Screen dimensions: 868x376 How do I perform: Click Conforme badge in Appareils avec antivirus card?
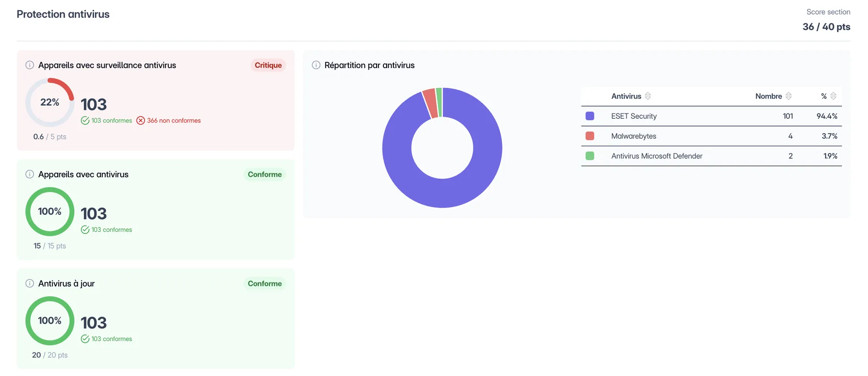(265, 174)
